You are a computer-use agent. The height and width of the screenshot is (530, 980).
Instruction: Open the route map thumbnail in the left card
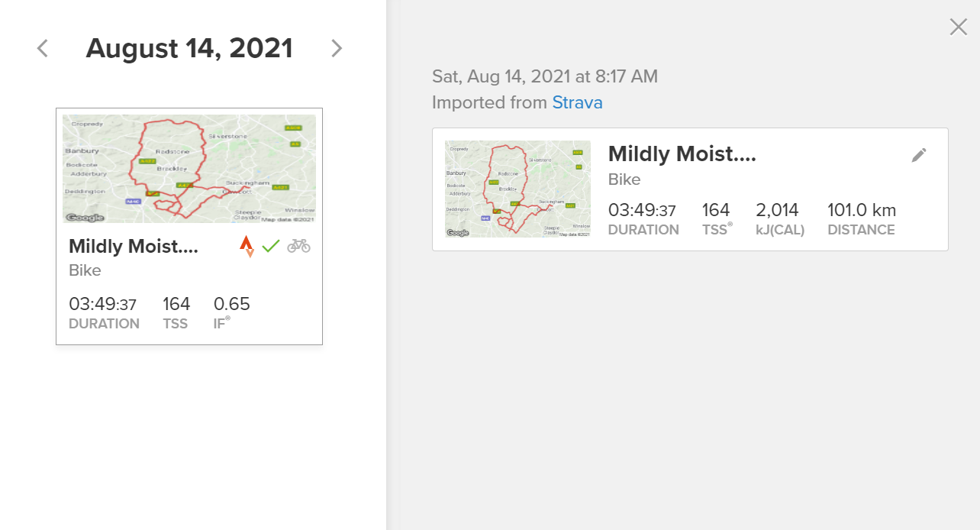(x=189, y=169)
